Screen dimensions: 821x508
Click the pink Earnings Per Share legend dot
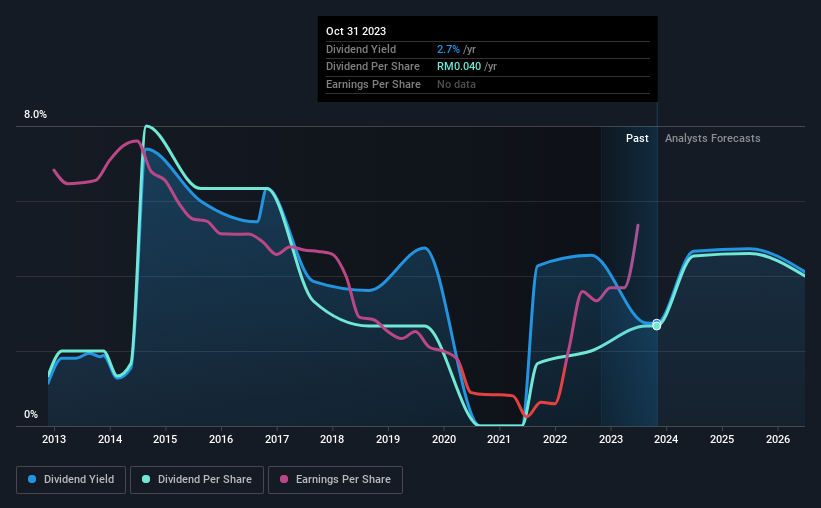pos(284,479)
